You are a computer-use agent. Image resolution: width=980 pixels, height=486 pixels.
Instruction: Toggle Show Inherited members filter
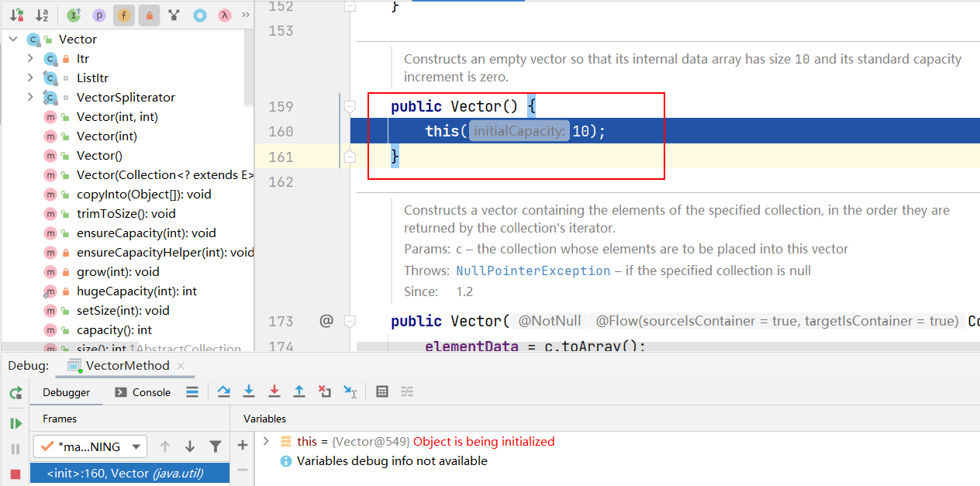coord(74,15)
